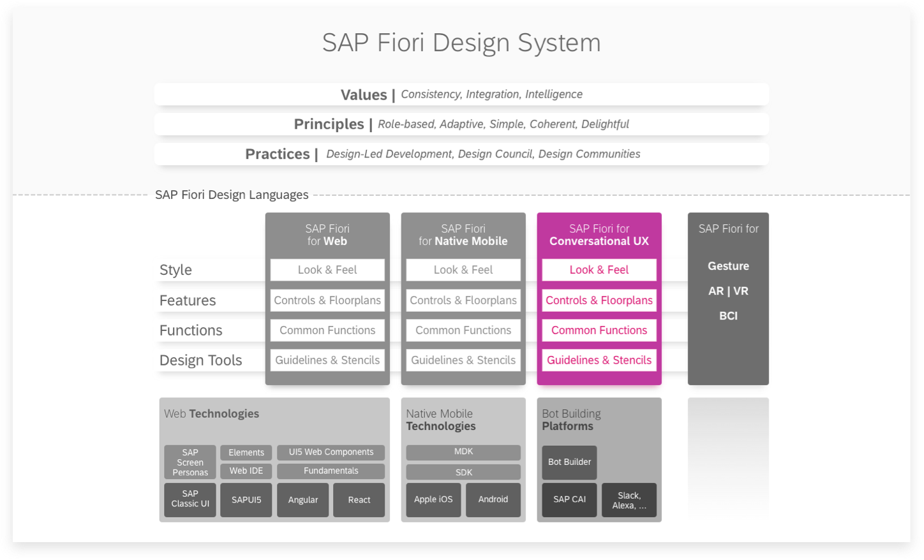Click the Slack, Alexa tile
924x560 pixels.
pos(629,500)
